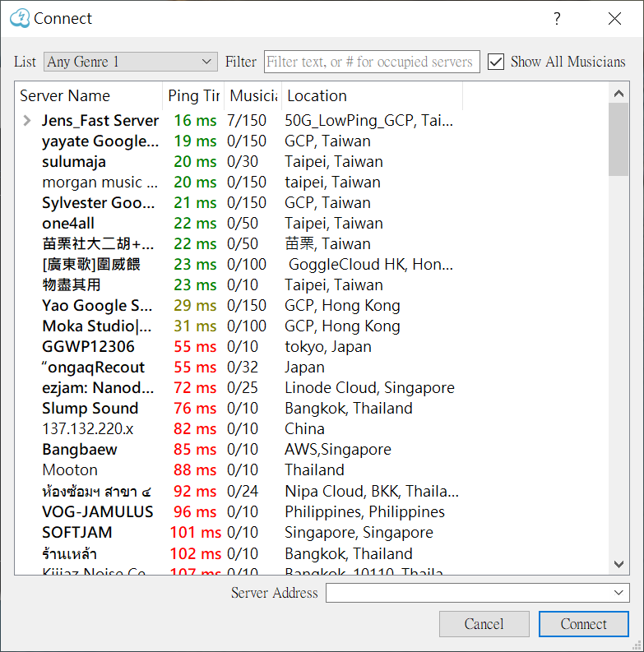Image resolution: width=644 pixels, height=652 pixels.
Task: Click the 72 ms ping value
Action: point(195,388)
